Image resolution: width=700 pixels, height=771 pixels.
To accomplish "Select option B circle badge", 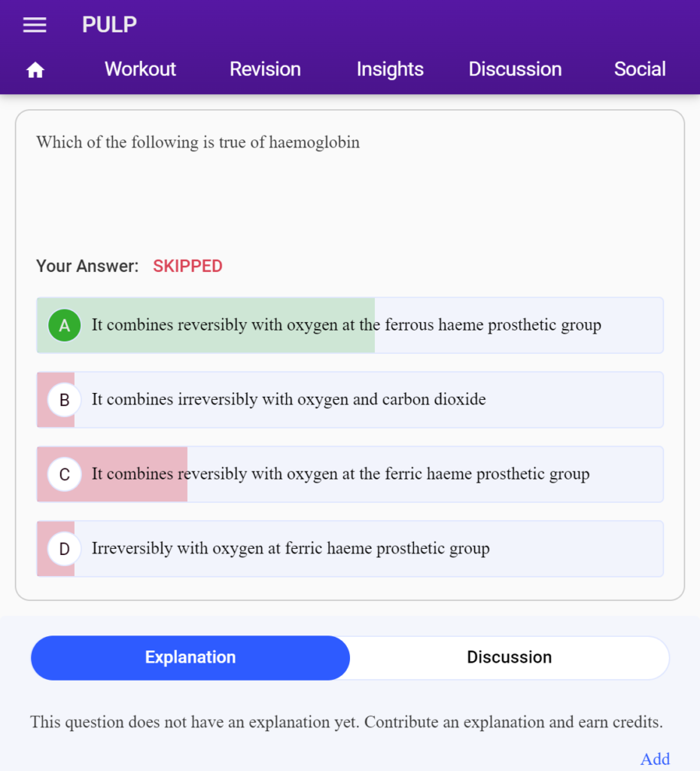I will [x=65, y=400].
